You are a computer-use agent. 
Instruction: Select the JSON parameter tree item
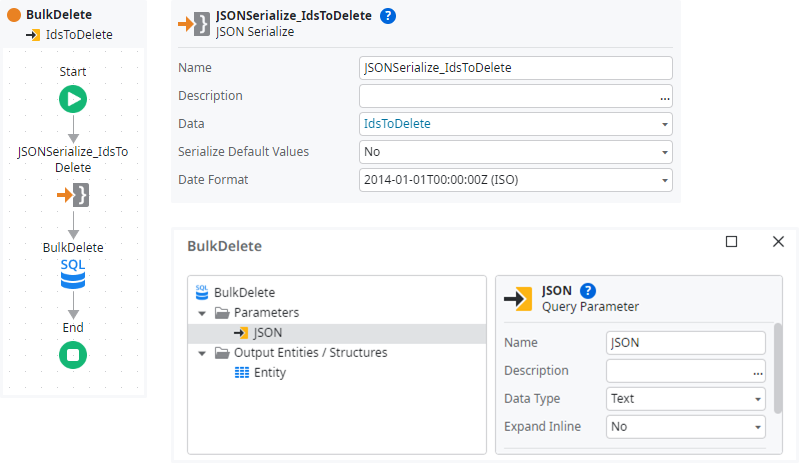[x=266, y=333]
